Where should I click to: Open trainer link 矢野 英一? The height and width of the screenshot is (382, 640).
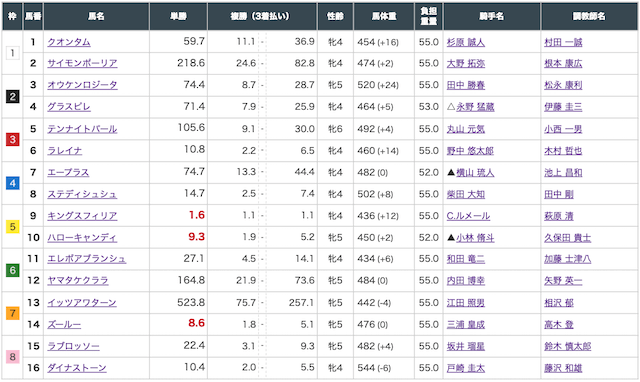(563, 281)
